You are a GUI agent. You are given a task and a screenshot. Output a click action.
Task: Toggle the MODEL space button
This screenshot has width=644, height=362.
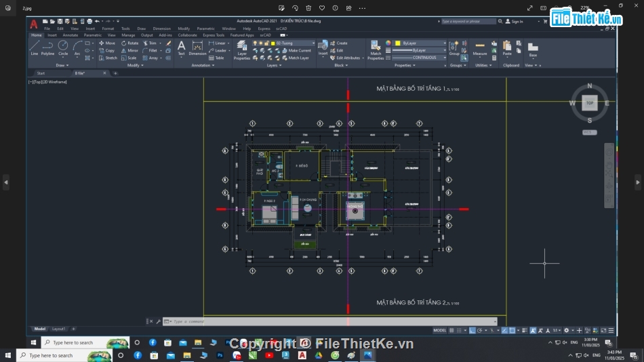(439, 330)
